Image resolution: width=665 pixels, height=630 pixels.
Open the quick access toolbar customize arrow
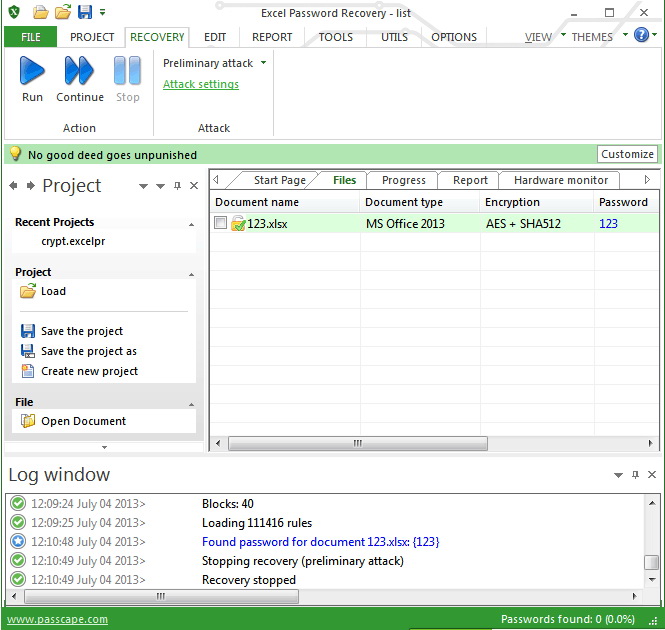click(x=102, y=12)
